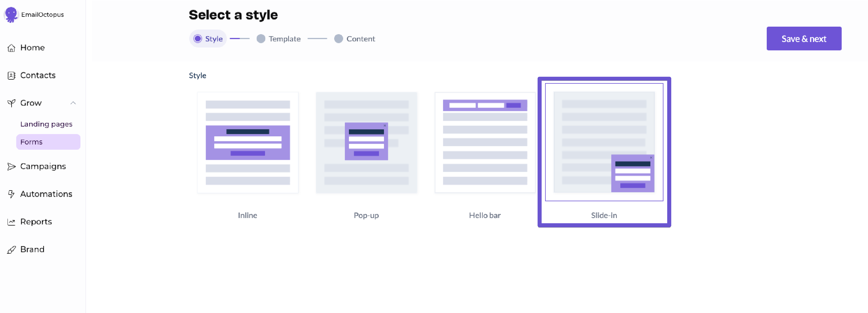Click the Grow sprout icon
Image resolution: width=868 pixels, height=313 pixels.
click(x=12, y=103)
